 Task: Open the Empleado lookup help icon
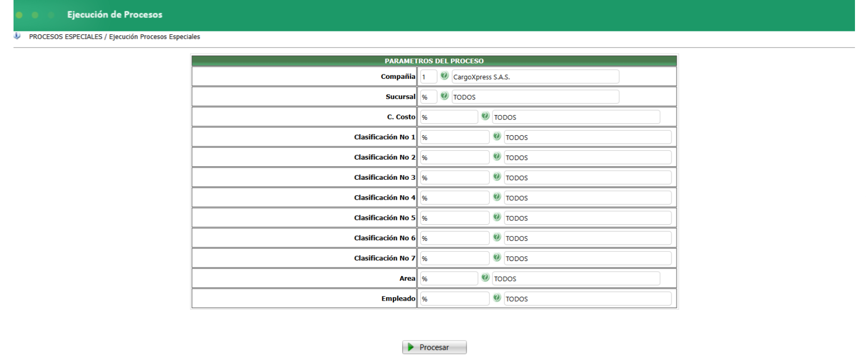click(497, 298)
